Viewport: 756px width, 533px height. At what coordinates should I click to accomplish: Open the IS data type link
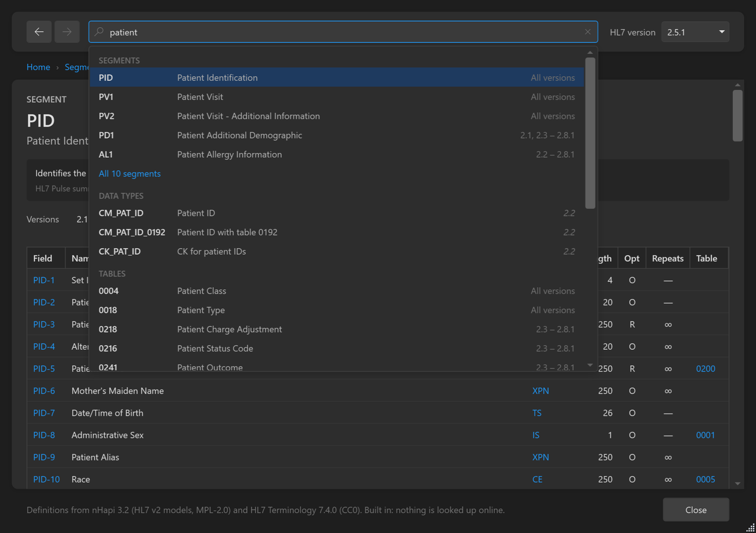click(536, 435)
